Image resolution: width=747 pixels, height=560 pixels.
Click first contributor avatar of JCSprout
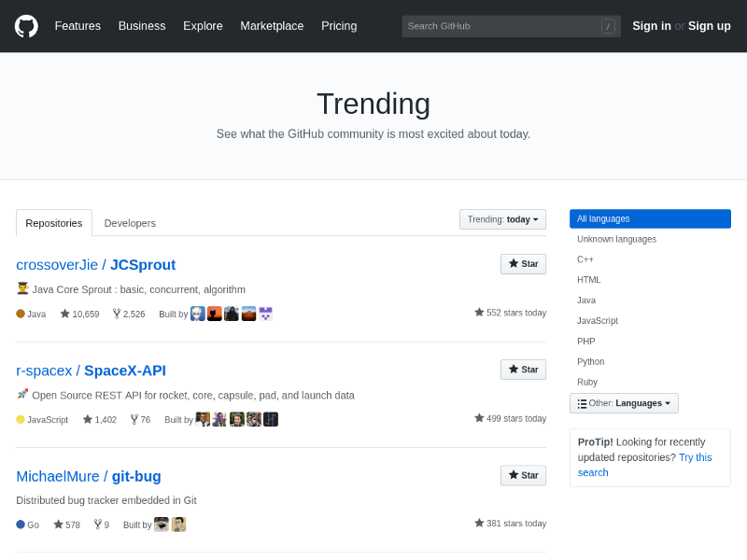click(198, 314)
